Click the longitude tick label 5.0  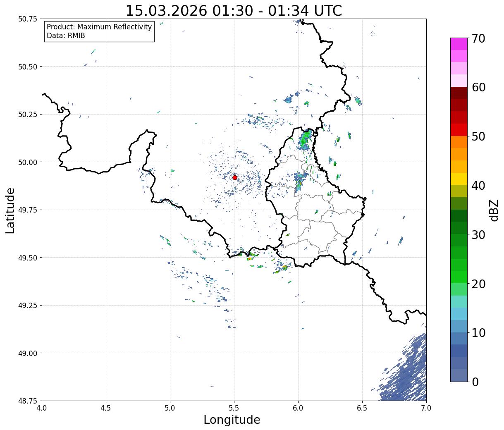point(170,408)
